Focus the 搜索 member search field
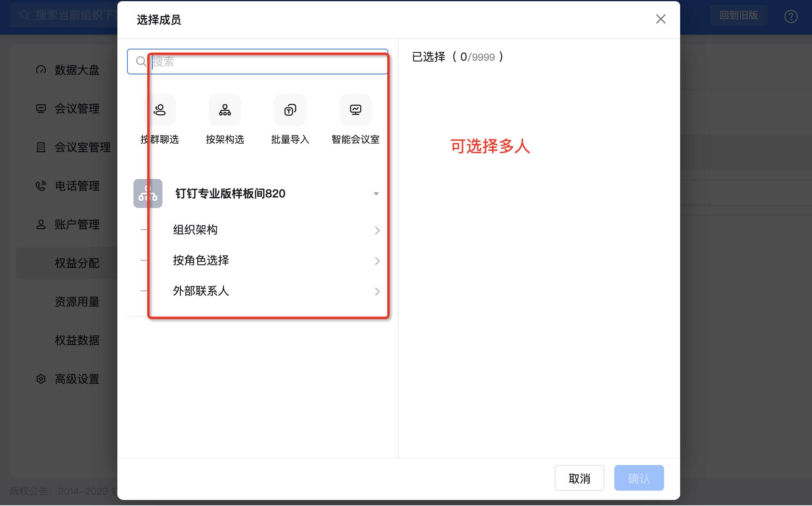812x506 pixels. click(x=265, y=62)
